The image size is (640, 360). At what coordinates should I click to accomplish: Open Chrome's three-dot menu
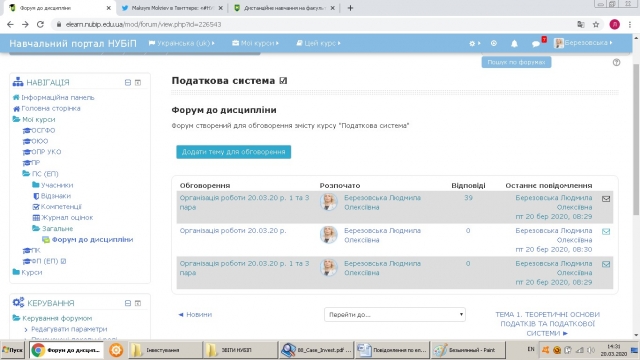[x=630, y=24]
